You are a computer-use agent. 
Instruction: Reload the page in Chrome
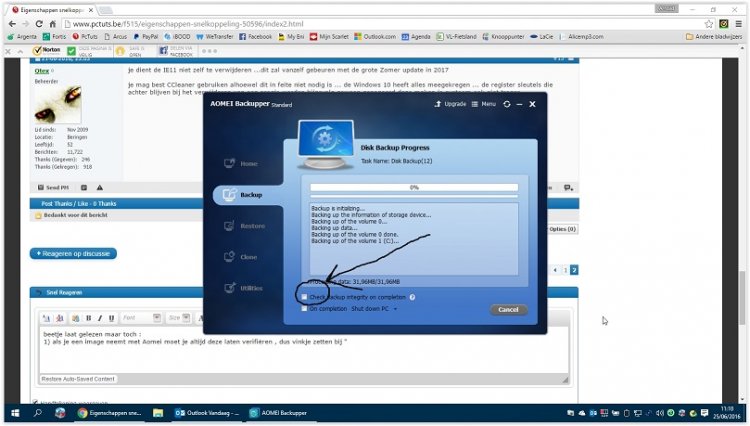point(39,24)
